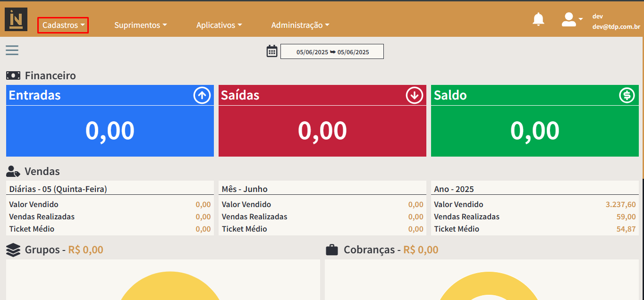Viewport: 644px width, 300px height.
Task: Open the Cadastros dropdown menu
Action: click(x=63, y=25)
